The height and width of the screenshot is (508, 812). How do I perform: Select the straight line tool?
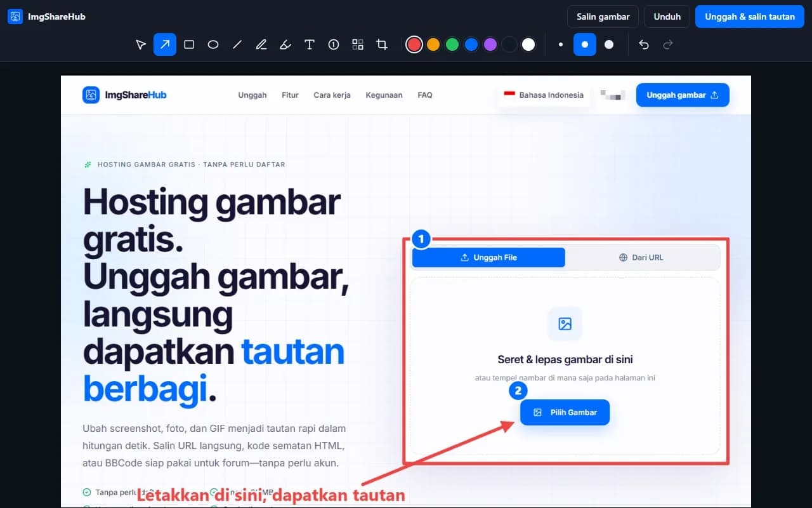point(237,44)
